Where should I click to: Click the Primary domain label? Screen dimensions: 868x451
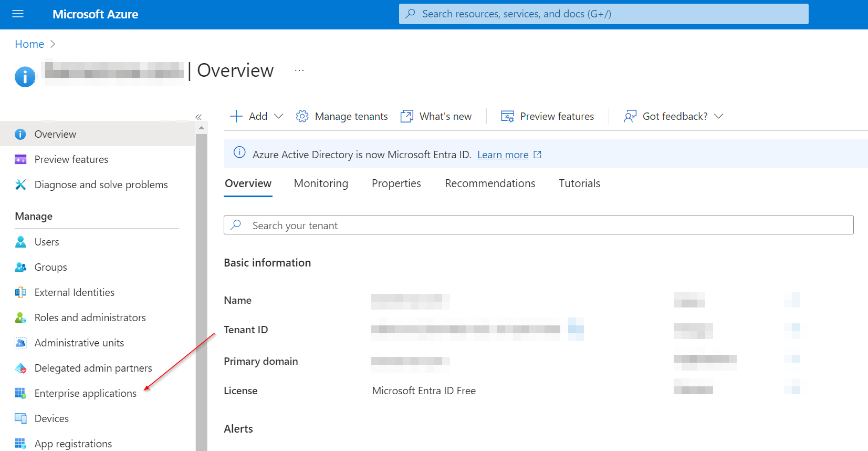tap(260, 361)
